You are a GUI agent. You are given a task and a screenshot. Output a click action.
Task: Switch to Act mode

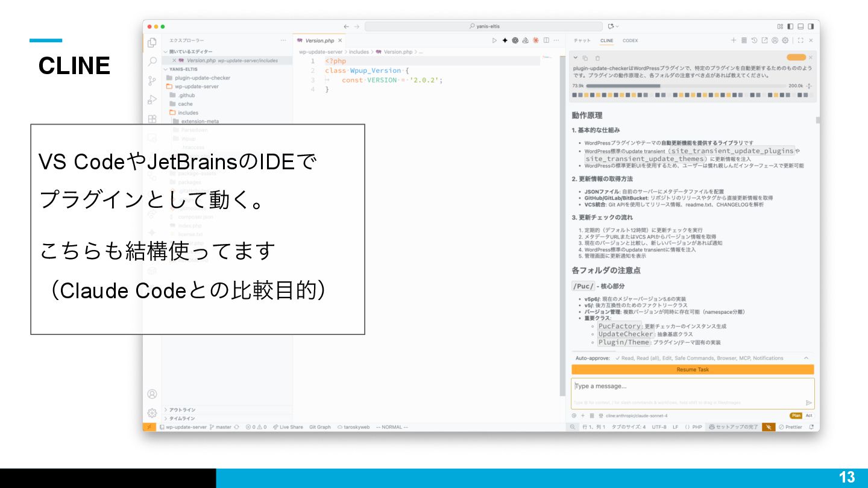[x=809, y=415]
